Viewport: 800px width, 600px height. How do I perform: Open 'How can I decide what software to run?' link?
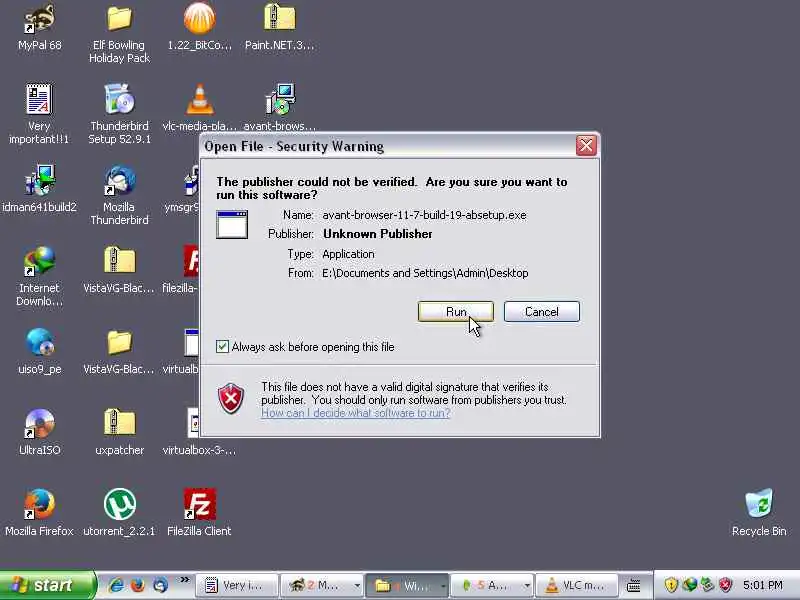356,413
